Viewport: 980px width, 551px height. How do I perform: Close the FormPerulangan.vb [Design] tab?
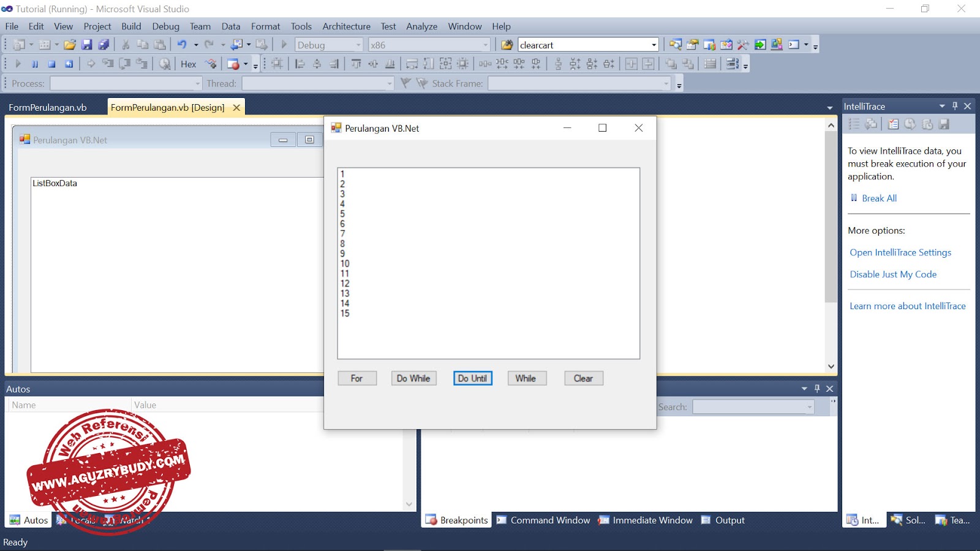point(236,107)
